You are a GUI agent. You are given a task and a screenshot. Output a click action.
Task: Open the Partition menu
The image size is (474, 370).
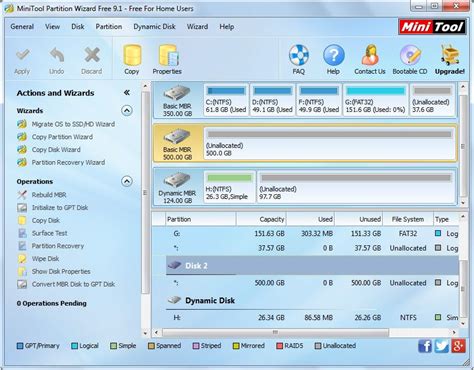(x=109, y=27)
